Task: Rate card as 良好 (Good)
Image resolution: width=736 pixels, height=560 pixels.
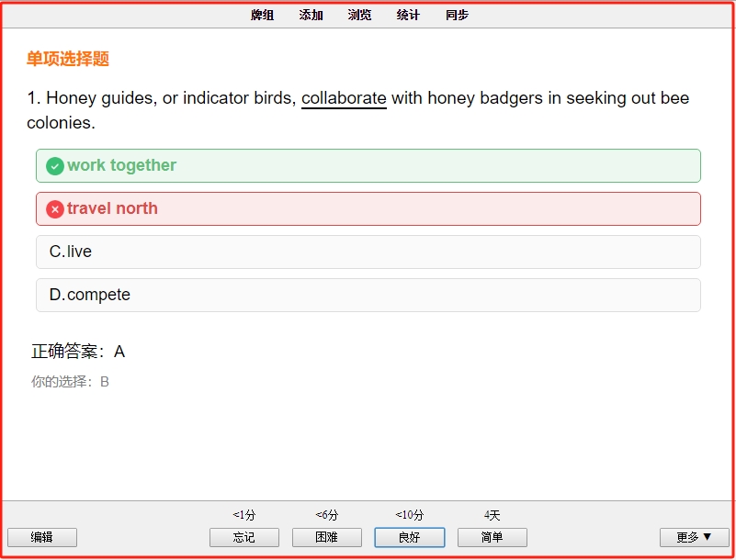Action: click(409, 537)
